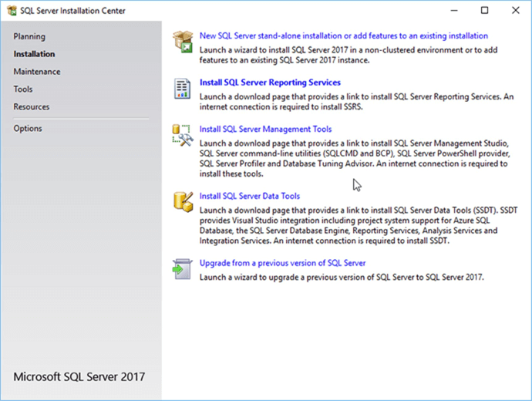
Task: Open the Options section
Action: click(x=28, y=129)
